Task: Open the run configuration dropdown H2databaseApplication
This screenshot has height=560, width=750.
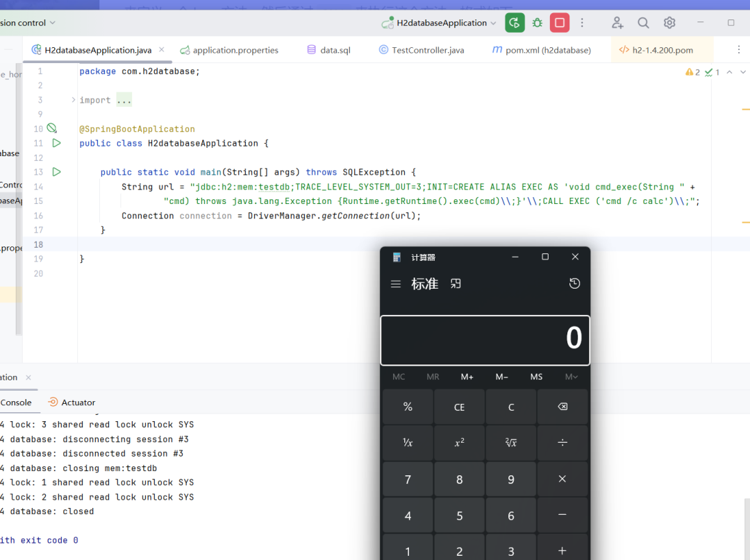Action: coord(439,23)
